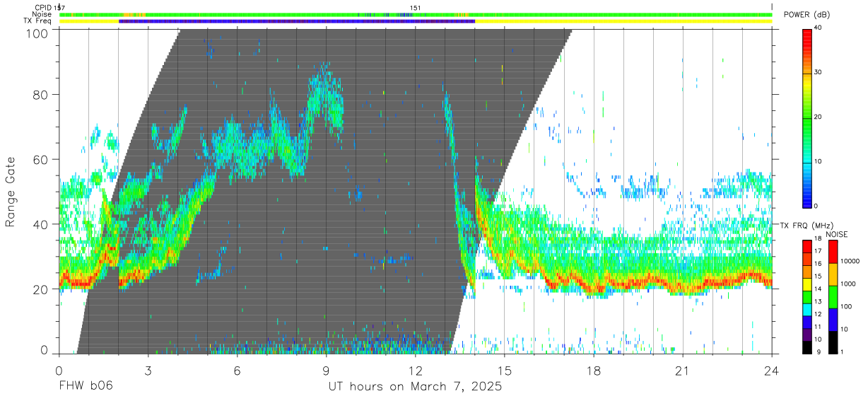Screen dimensions: 868x401
Task: Click the black swatch of TX FRQ scale
Action: click(x=808, y=347)
